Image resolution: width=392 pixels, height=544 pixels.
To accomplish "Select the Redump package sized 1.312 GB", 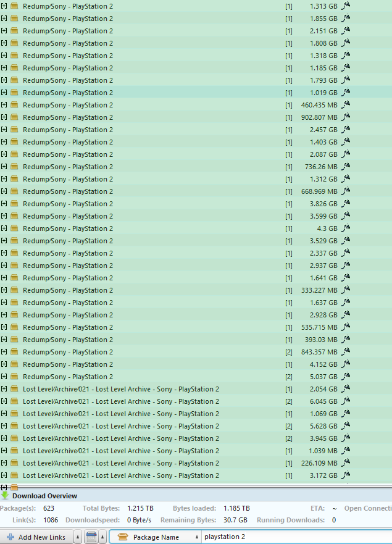I will [x=196, y=179].
